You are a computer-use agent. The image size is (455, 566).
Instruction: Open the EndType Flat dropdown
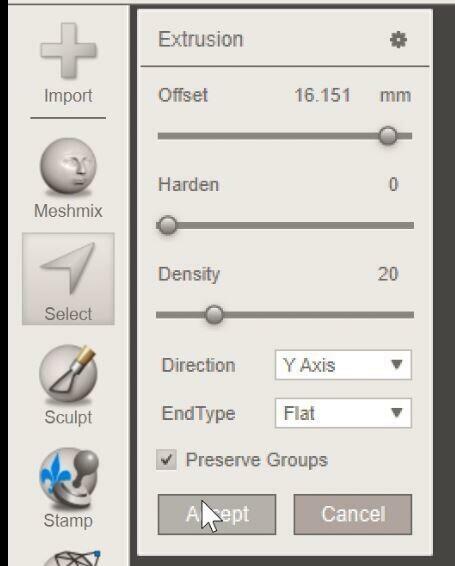343,413
